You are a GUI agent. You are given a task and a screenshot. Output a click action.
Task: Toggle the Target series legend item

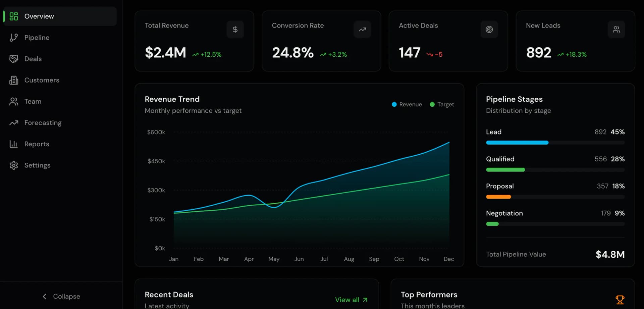[x=442, y=104]
